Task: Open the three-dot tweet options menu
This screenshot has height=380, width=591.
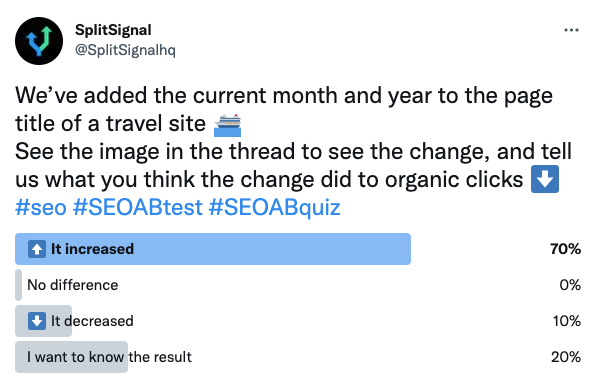Action: tap(571, 30)
